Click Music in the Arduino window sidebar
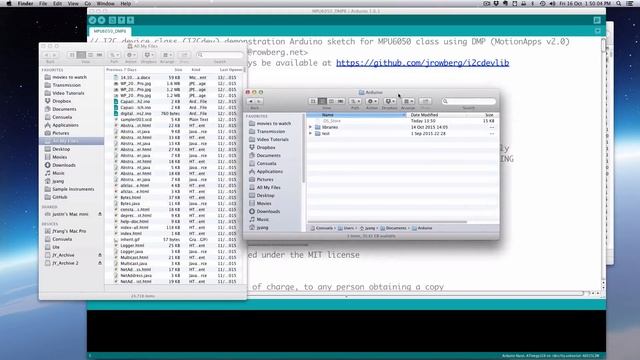This screenshot has width=640, height=360. (262, 220)
